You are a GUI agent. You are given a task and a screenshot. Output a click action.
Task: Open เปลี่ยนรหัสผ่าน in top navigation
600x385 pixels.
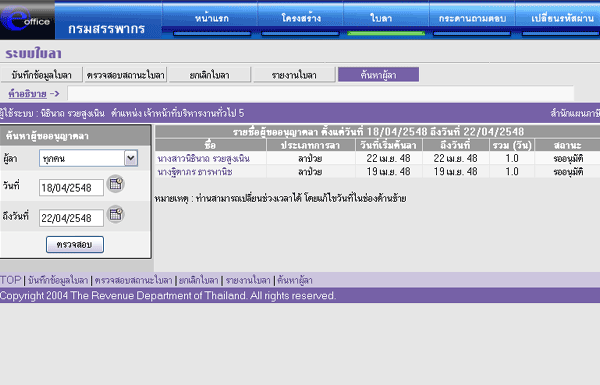[x=562, y=18]
